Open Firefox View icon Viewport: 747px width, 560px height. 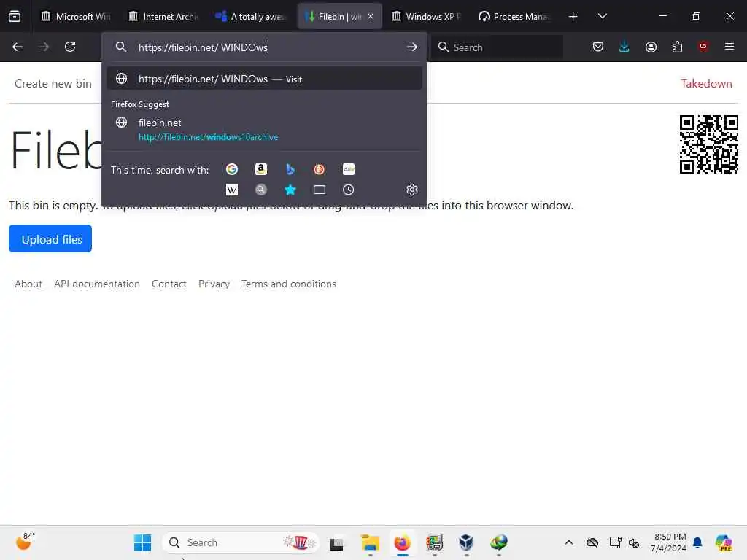(x=15, y=16)
